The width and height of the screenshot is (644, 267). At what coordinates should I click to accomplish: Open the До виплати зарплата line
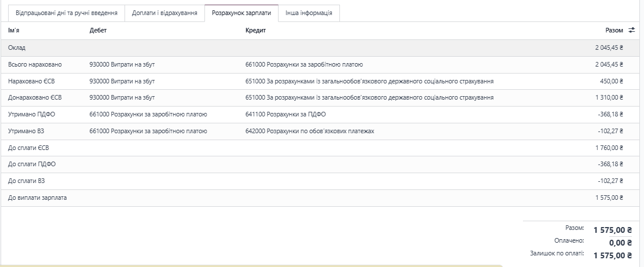coord(38,198)
